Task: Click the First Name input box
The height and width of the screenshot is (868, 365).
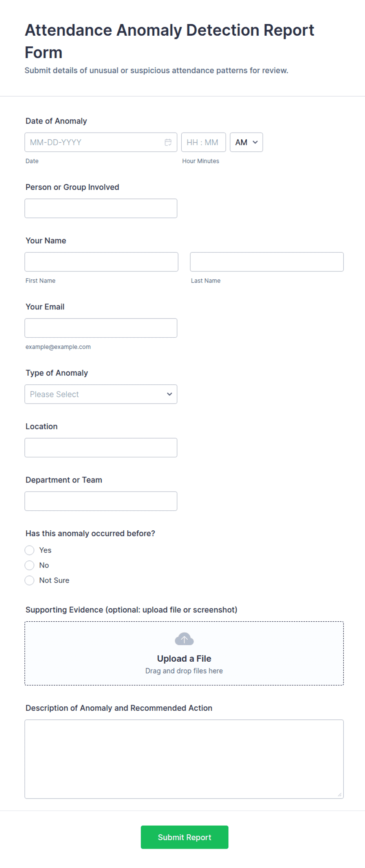Action: (101, 262)
